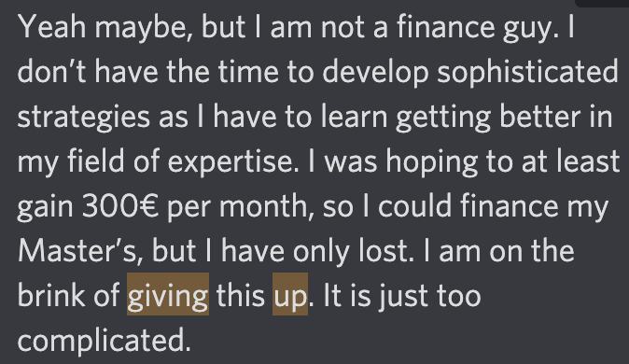Click the word "brink"
This screenshot has height=364, width=629.
(x=51, y=296)
